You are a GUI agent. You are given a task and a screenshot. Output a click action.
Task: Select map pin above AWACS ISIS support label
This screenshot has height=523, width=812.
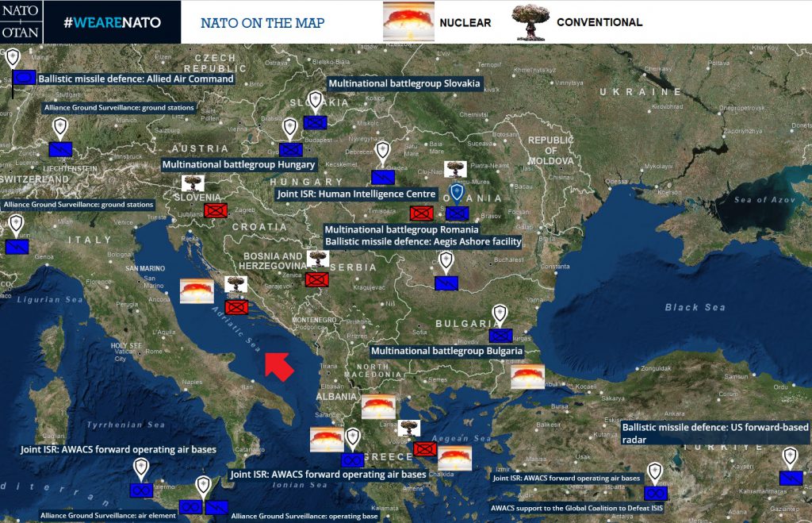click(655, 473)
